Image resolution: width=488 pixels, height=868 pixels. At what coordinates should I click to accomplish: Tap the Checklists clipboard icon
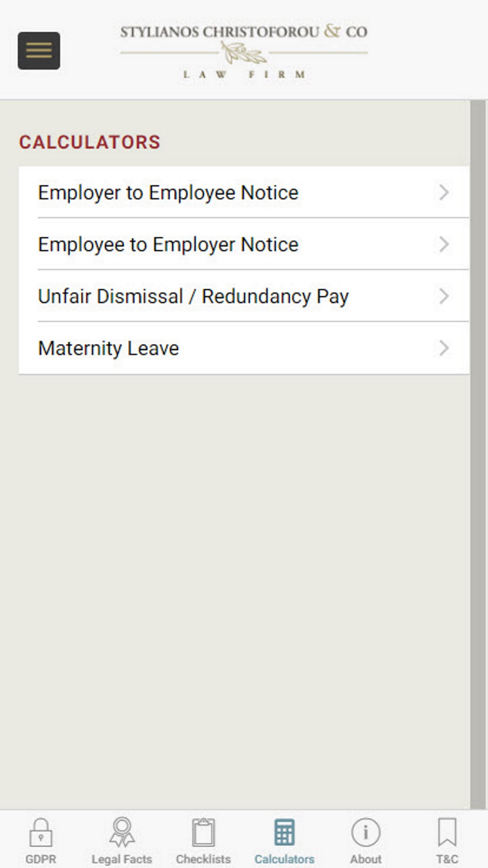coord(203,832)
